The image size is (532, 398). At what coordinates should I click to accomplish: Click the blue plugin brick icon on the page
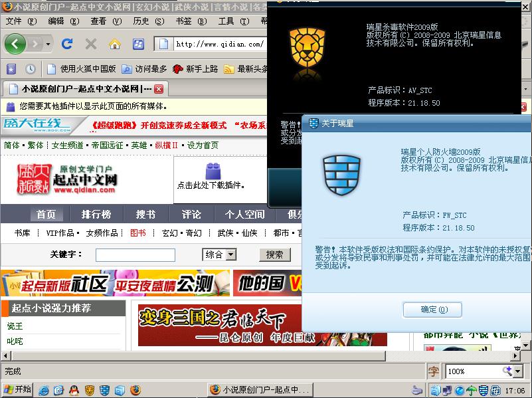pyautogui.click(x=213, y=171)
